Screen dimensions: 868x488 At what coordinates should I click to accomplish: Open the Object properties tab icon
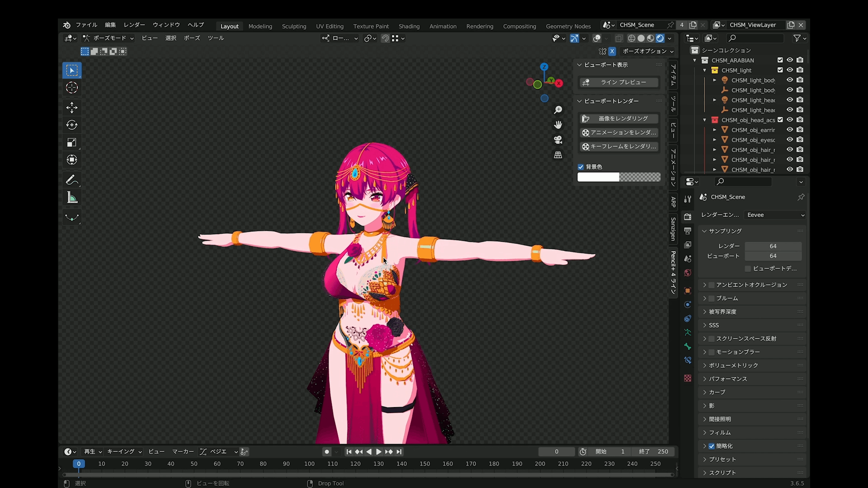click(688, 291)
